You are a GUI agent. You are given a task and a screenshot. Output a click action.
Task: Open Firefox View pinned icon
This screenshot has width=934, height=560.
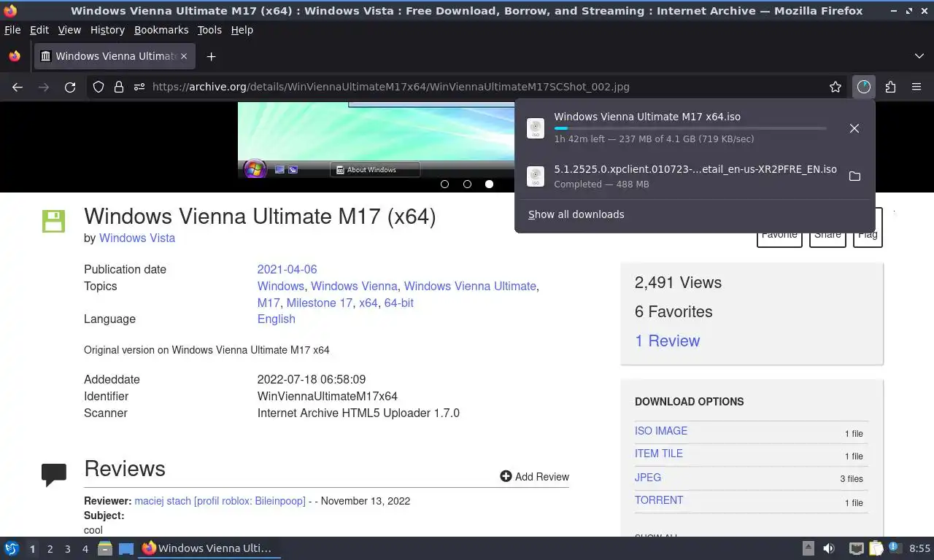pyautogui.click(x=14, y=56)
